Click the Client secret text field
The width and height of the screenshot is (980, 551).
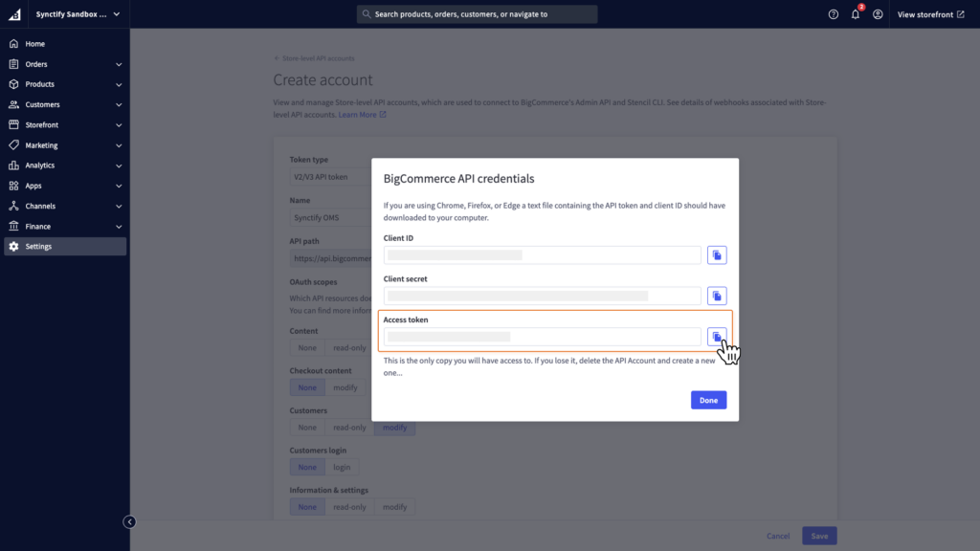click(542, 296)
